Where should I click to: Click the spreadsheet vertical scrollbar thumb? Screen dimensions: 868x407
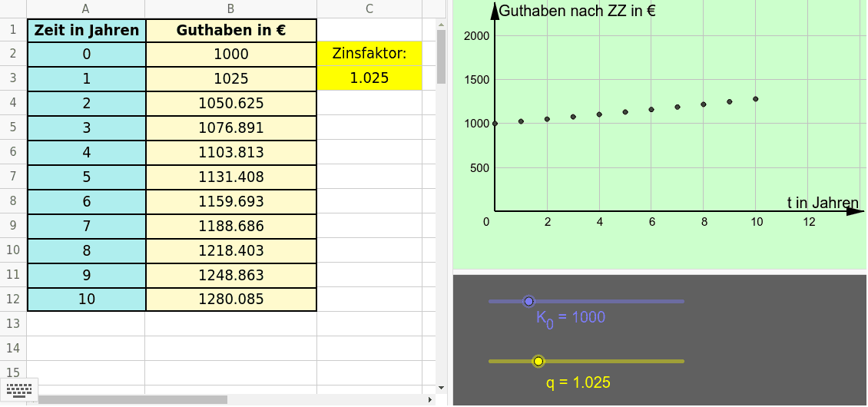441,57
